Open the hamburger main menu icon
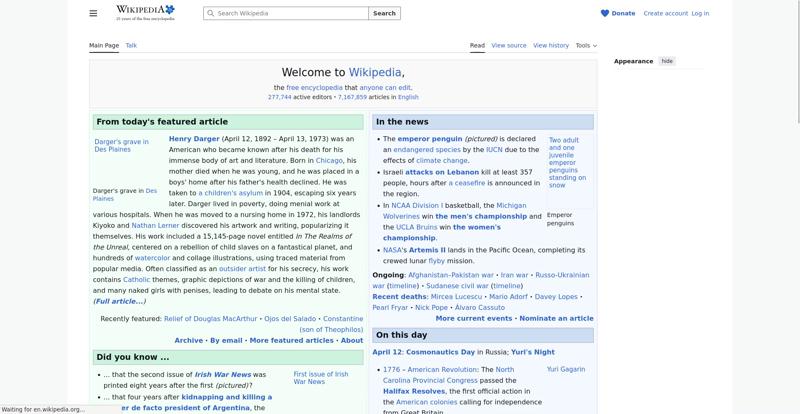 click(93, 13)
